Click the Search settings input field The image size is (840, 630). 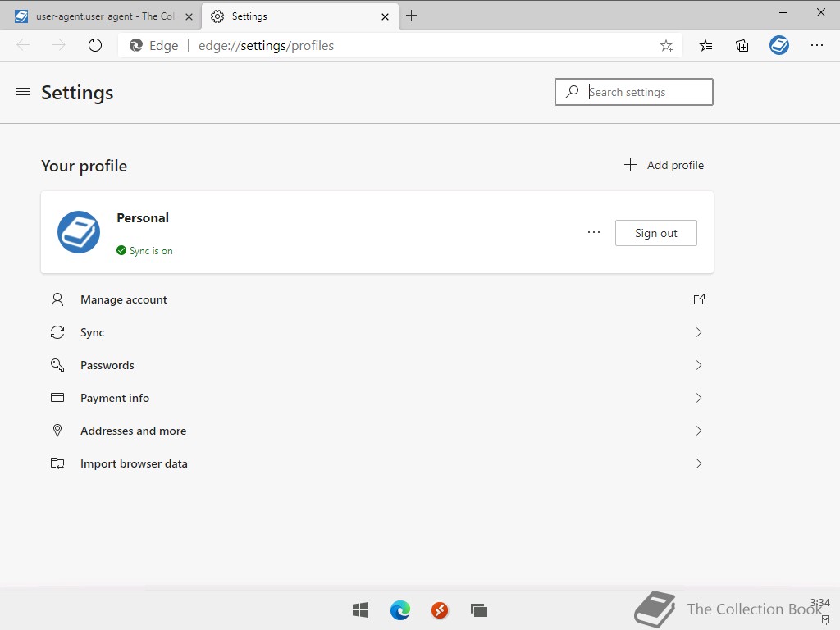coord(634,92)
